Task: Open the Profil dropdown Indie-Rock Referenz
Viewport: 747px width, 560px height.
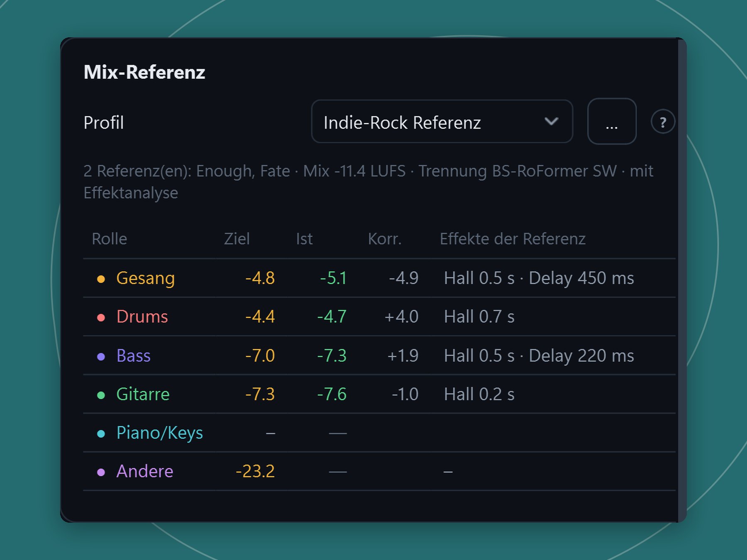Action: tap(442, 122)
